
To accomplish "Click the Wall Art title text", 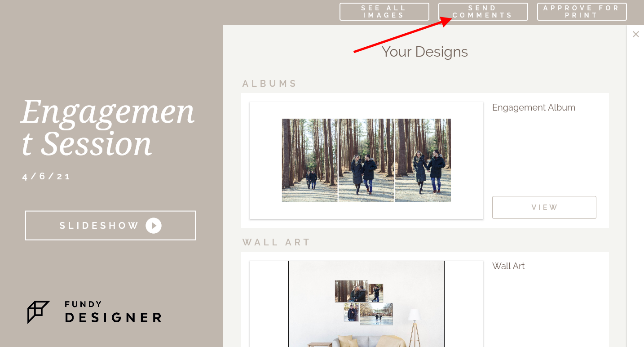I will point(508,266).
